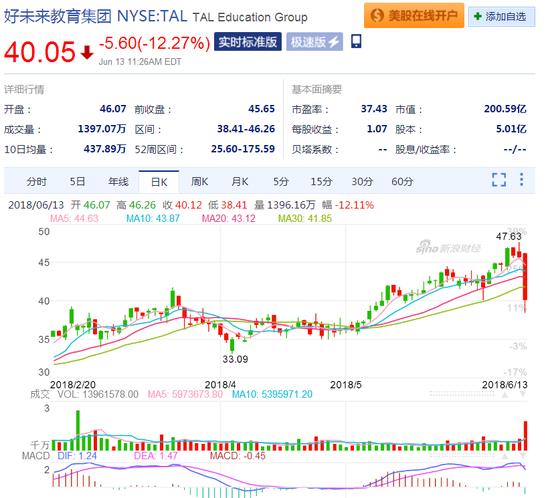550x498 pixels.
Task: Click the 2018/4 date axis label
Action: tap(220, 385)
